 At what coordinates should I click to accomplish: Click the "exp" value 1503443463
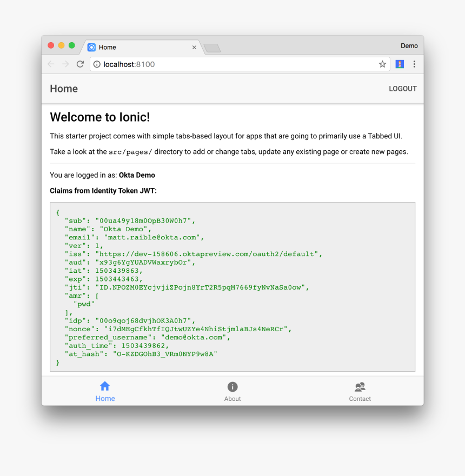pyautogui.click(x=117, y=279)
